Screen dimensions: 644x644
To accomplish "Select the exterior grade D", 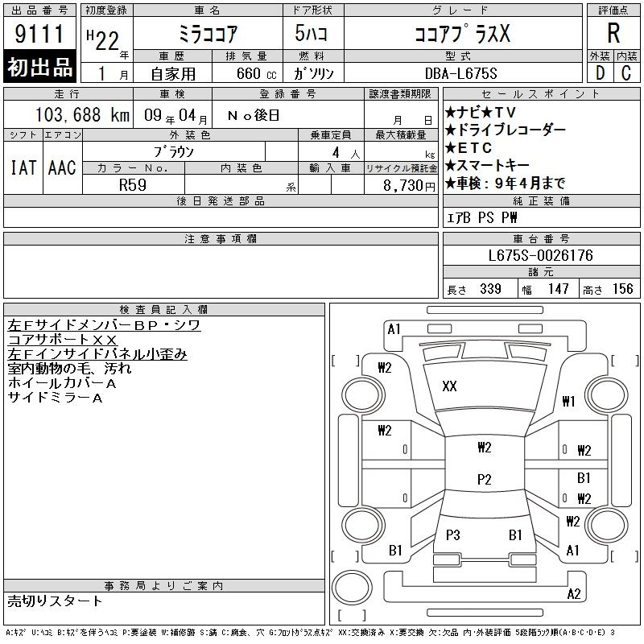I will coord(600,73).
